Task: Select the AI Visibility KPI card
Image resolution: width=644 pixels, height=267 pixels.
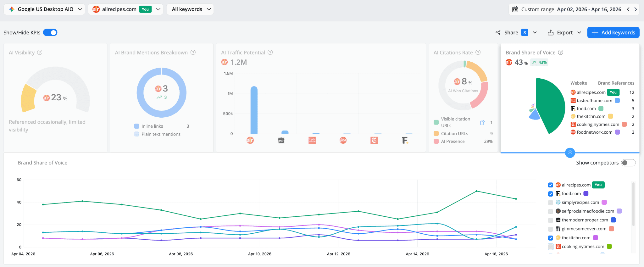Action: (55, 98)
